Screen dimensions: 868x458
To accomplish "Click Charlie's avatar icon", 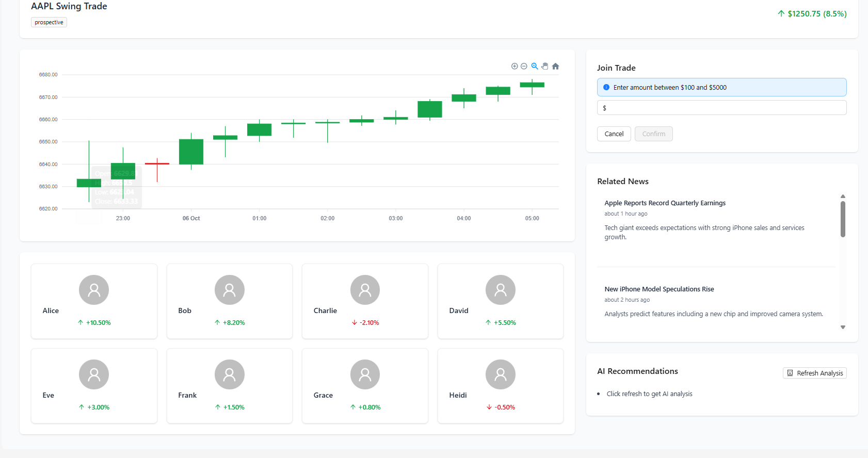I will [365, 290].
